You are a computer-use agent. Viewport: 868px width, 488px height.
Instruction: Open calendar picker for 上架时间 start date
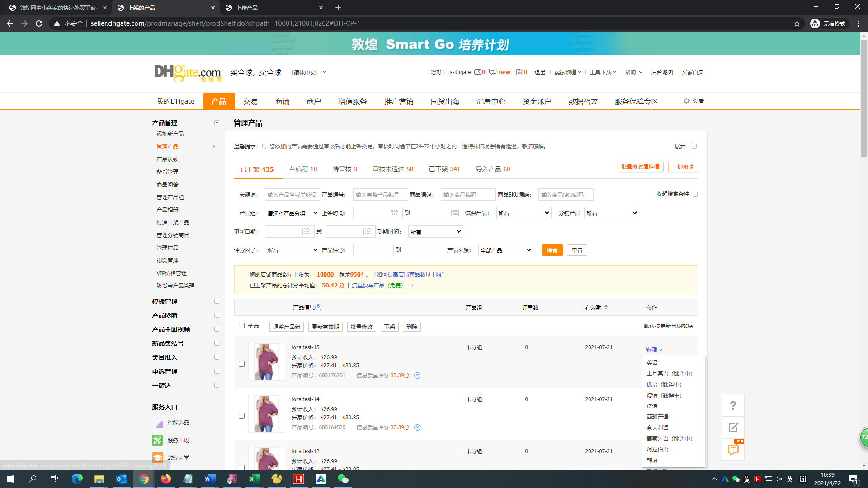tap(394, 213)
